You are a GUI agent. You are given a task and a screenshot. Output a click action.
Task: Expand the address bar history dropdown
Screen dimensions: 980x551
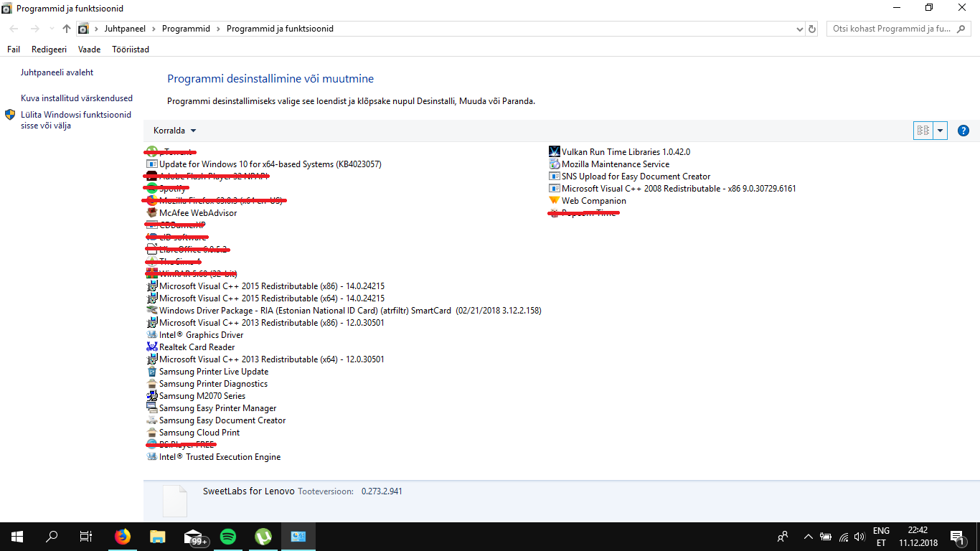click(x=800, y=29)
